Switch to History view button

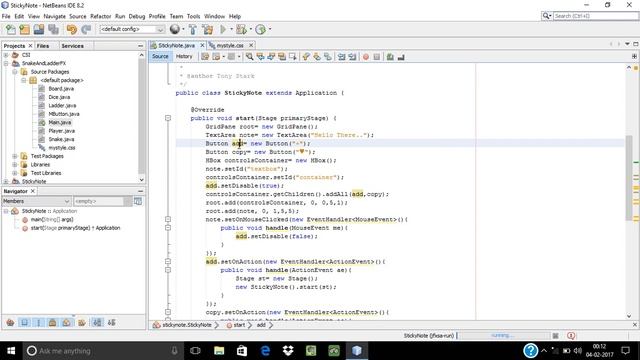(x=184, y=56)
